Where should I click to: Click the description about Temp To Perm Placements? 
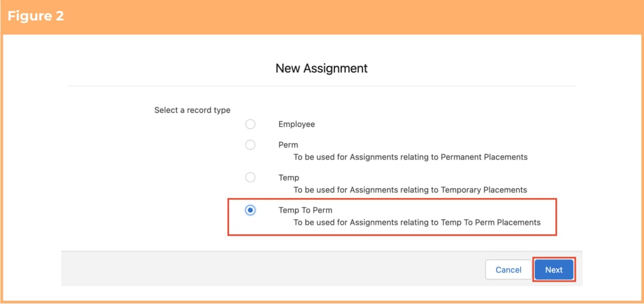coord(417,223)
